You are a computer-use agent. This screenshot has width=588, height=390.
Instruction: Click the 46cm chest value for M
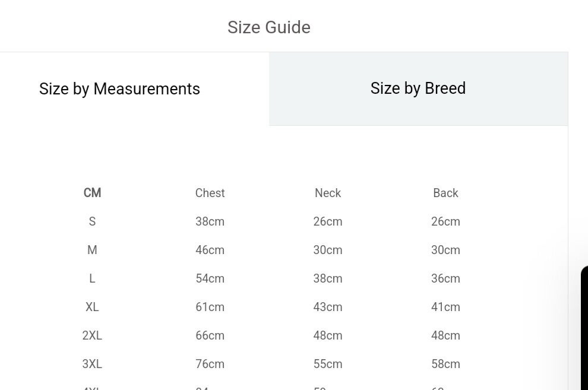pyautogui.click(x=210, y=250)
